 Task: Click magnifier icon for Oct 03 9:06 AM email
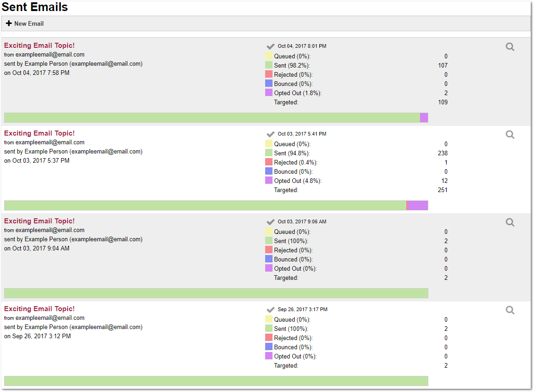510,222
